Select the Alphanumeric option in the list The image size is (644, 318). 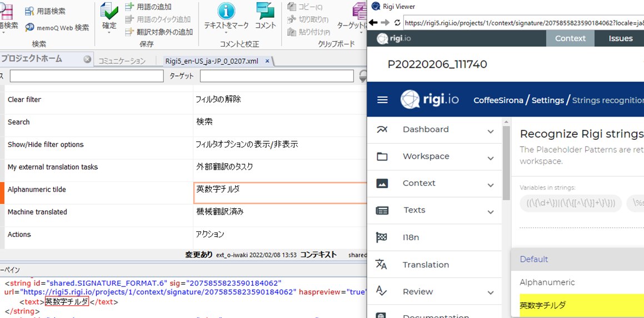point(547,282)
